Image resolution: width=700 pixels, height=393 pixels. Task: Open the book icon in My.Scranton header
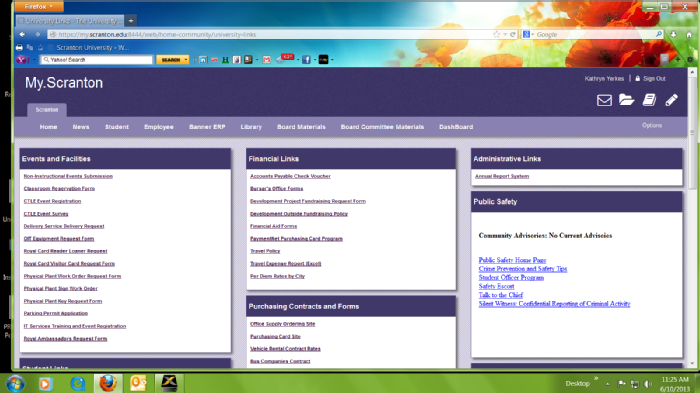650,100
